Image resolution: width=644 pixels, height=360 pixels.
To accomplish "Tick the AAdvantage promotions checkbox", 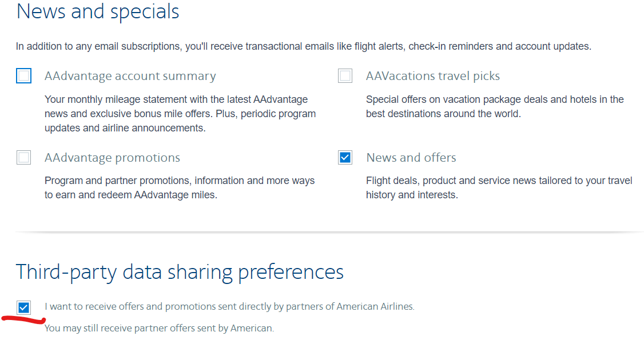I will point(24,157).
